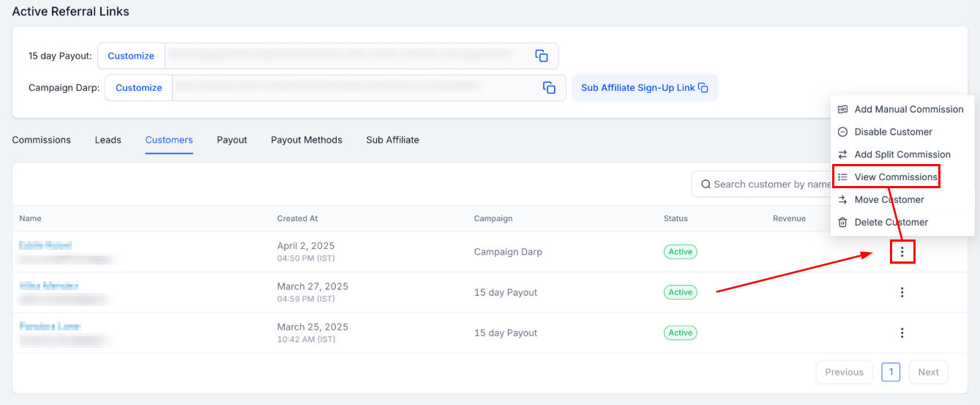Image resolution: width=980 pixels, height=405 pixels.
Task: Open three-dot menu for March 25 customer
Action: [902, 332]
